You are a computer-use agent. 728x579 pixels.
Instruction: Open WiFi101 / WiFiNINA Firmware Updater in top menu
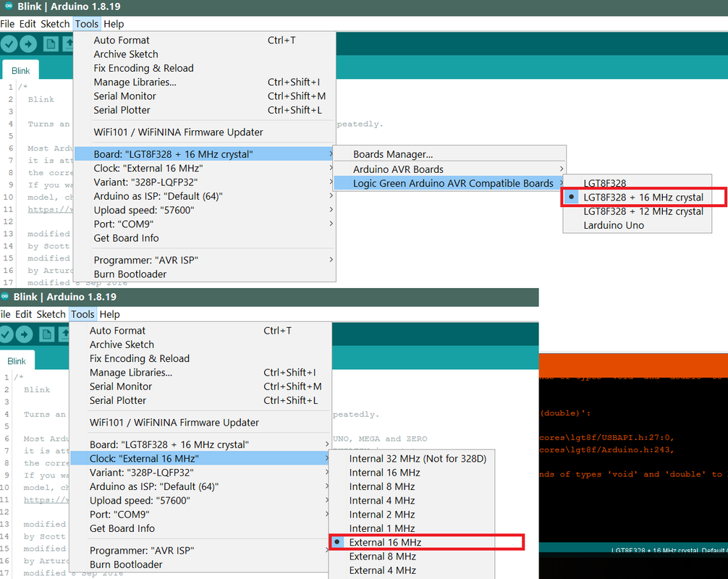205,132
